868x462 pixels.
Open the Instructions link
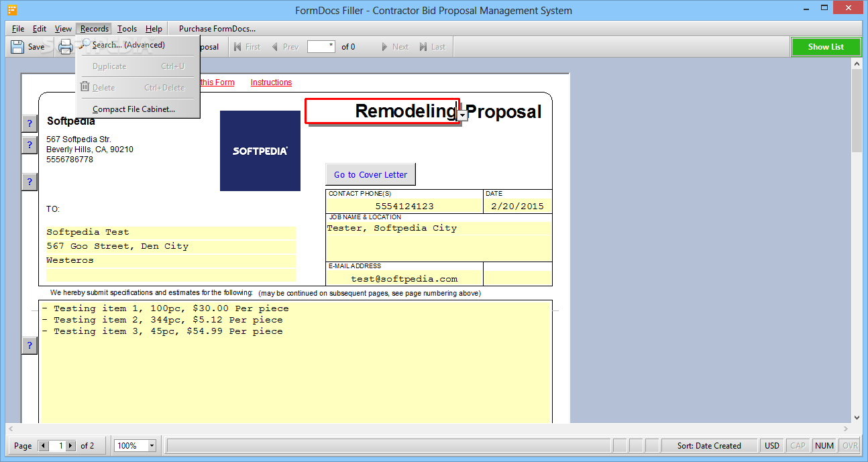(271, 82)
